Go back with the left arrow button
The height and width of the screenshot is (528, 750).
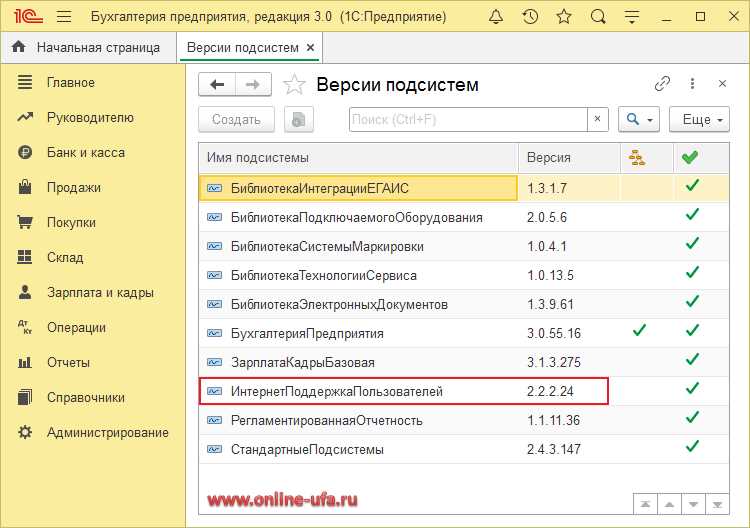217,85
